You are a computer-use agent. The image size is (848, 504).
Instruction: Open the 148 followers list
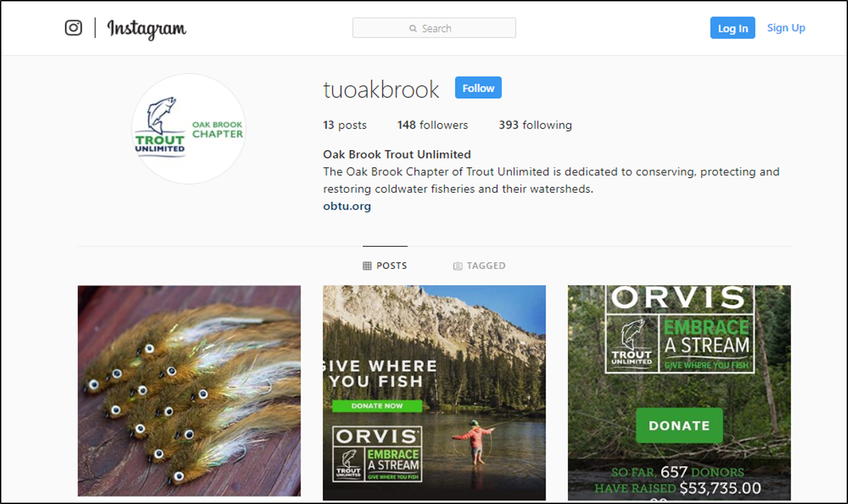(x=432, y=125)
